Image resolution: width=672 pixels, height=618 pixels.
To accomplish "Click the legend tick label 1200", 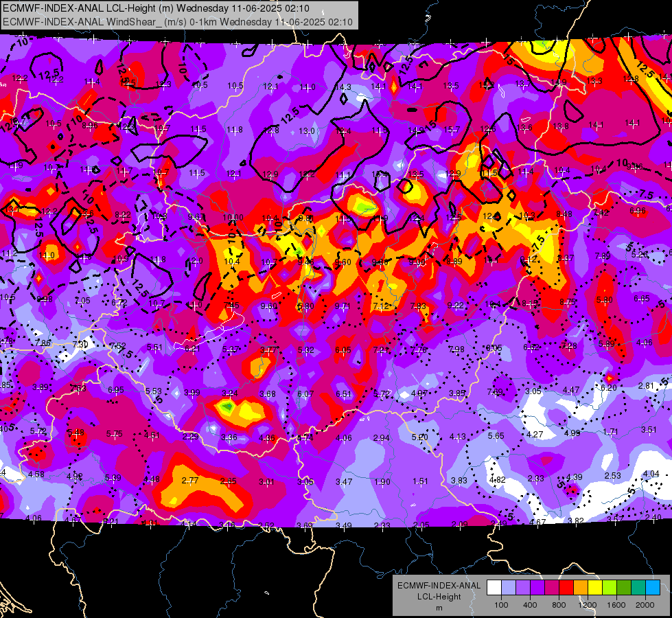I will coord(587,605).
